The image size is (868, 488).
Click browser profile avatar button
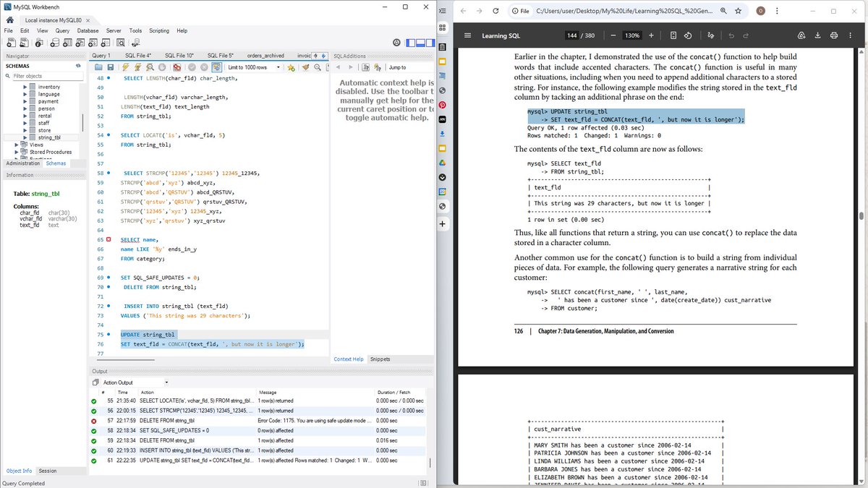(x=760, y=12)
